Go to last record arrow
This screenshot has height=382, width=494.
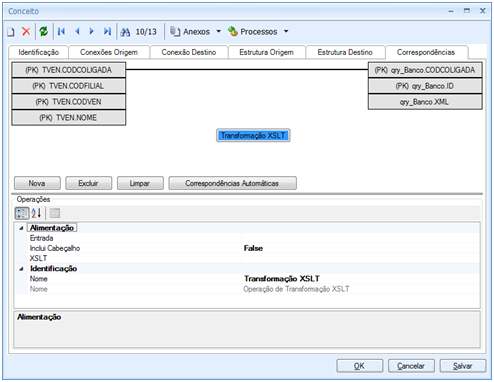click(x=107, y=31)
